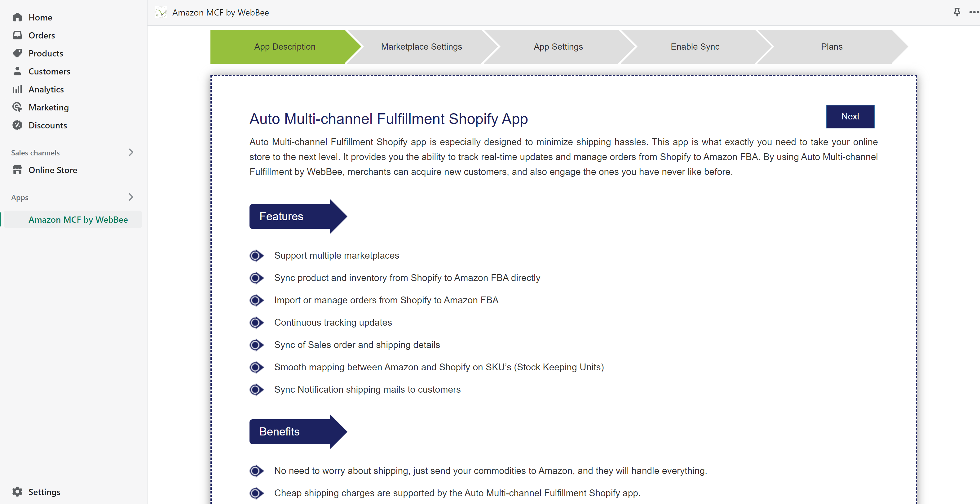This screenshot has height=504, width=980.
Task: Click the Customers person icon
Action: click(x=17, y=71)
